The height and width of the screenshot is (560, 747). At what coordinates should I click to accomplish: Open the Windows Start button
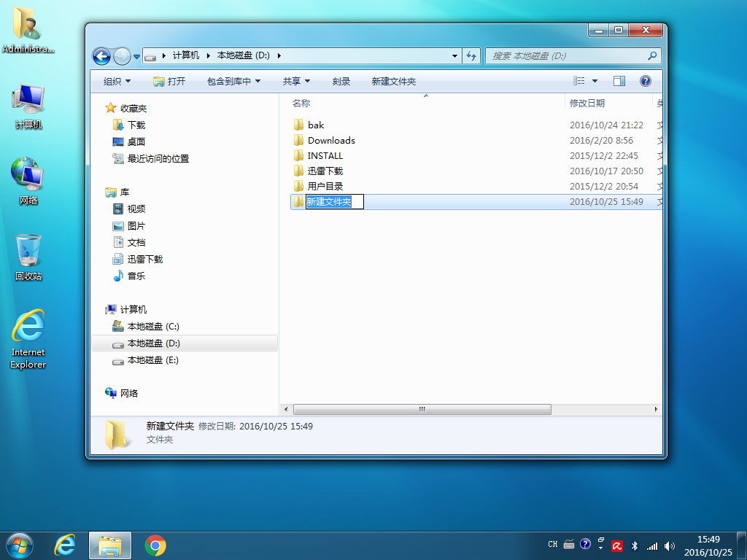coord(20,545)
